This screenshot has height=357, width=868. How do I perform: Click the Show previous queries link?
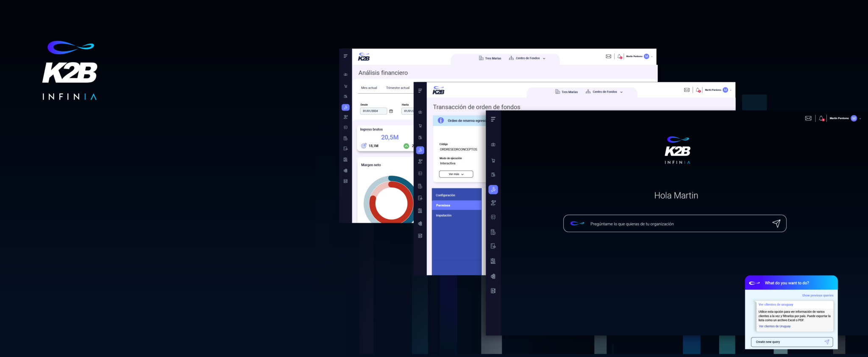(817, 296)
